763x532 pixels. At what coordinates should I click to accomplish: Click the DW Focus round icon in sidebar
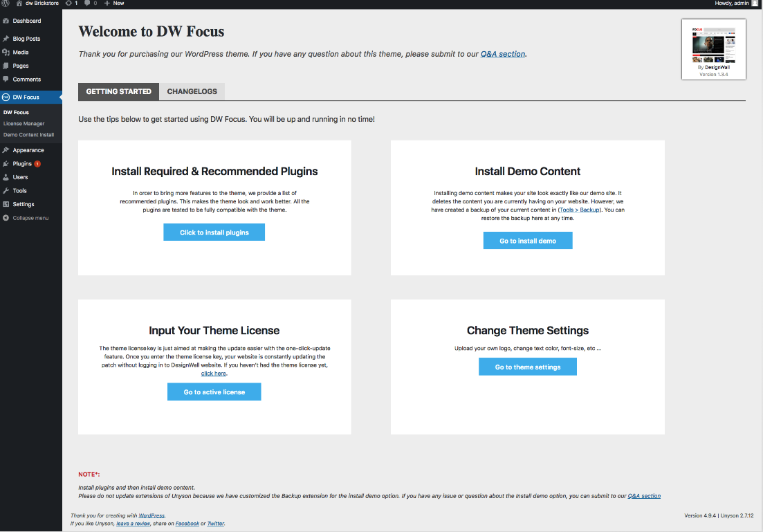coord(6,97)
